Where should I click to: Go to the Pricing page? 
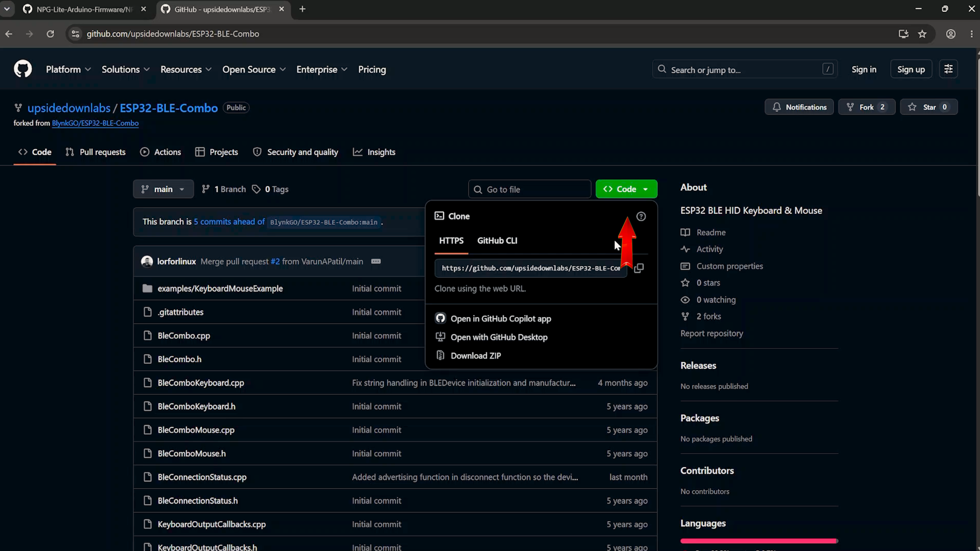372,69
